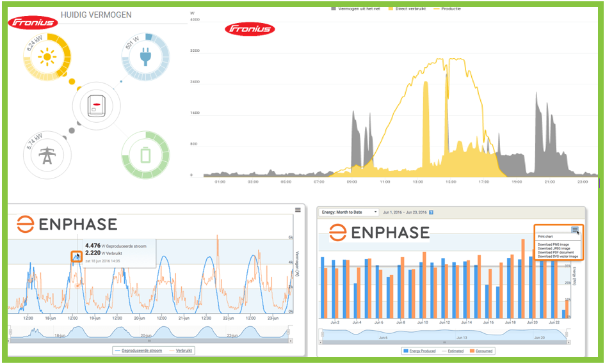Click the '13:00' time axis label
Screen dimensions: 605x364
tap(418, 182)
